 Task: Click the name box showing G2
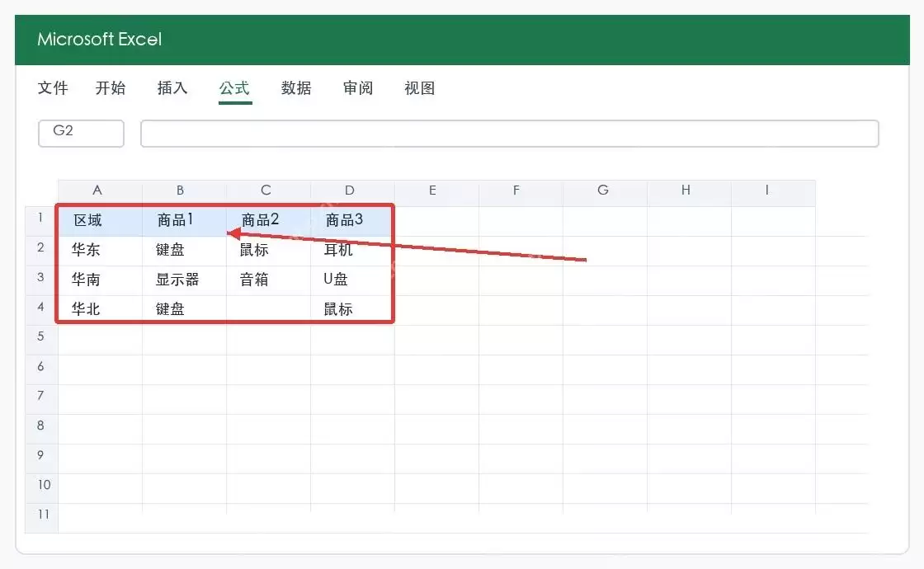point(82,133)
